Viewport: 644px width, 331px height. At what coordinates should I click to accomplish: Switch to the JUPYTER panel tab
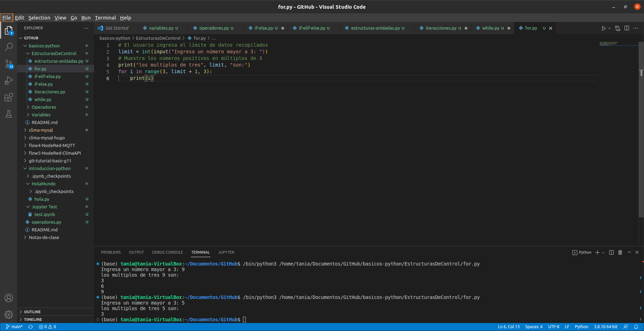(226, 252)
